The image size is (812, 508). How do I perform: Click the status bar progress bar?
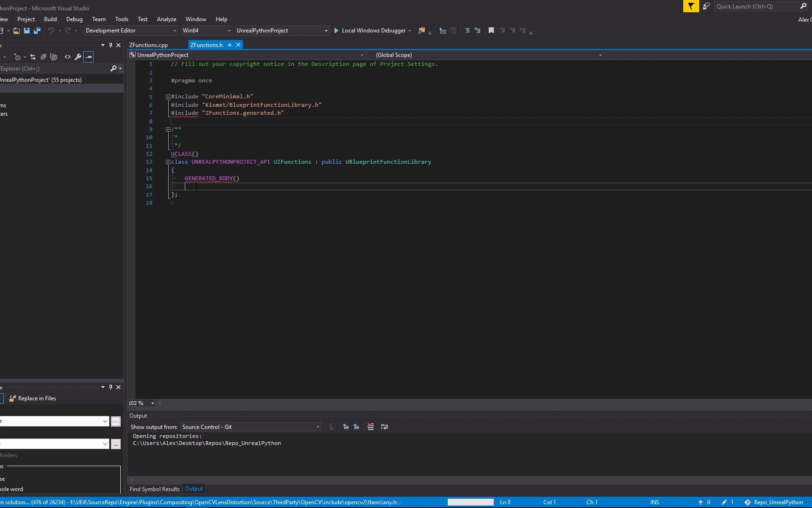(x=470, y=502)
